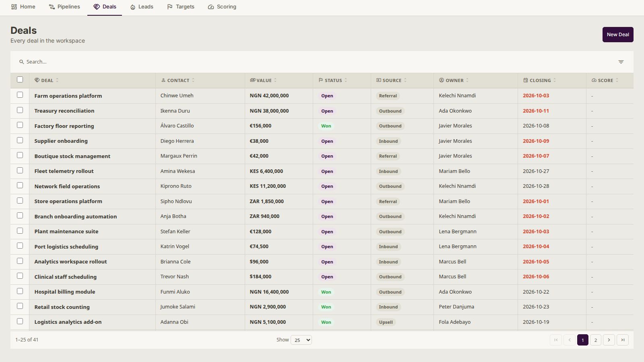Click the New Deal button
Viewport: 644px width, 362px height.
618,35
